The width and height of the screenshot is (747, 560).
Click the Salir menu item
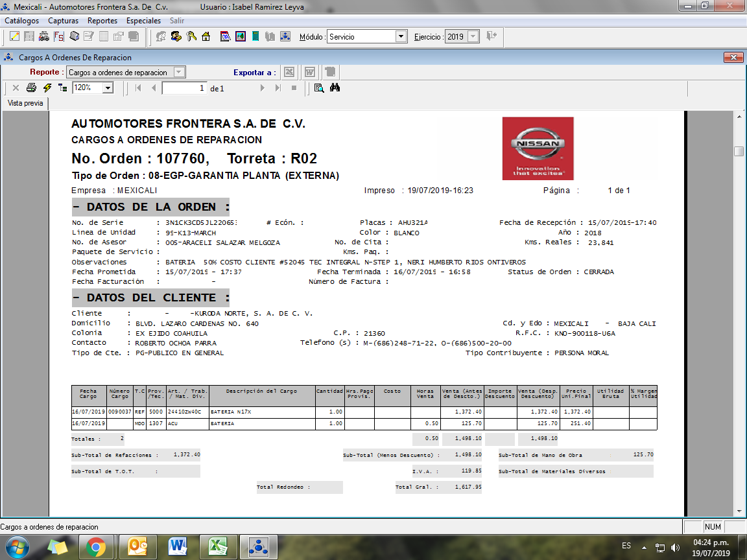click(177, 21)
